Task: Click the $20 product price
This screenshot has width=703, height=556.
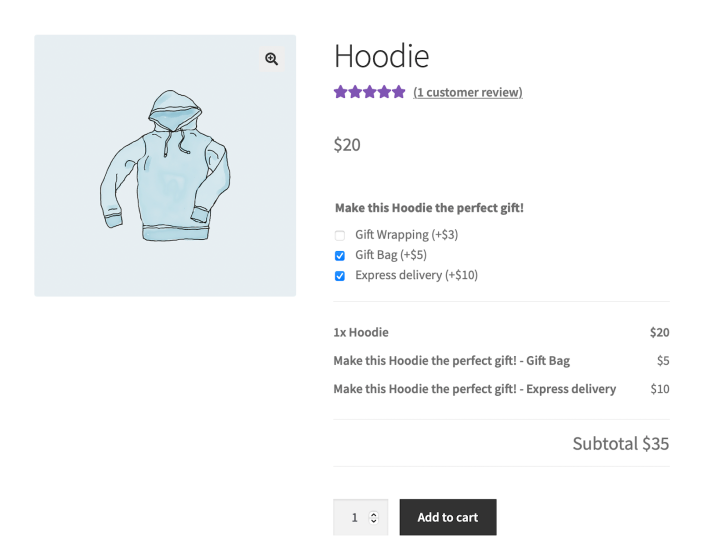Action: pos(347,145)
